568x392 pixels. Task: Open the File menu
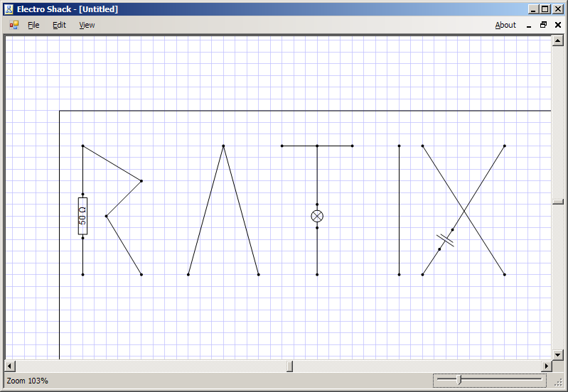click(x=33, y=25)
